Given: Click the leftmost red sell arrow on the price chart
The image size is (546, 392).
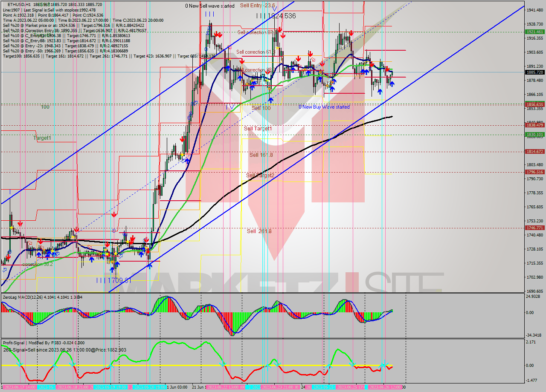Looking at the screenshot, I should [x=20, y=223].
